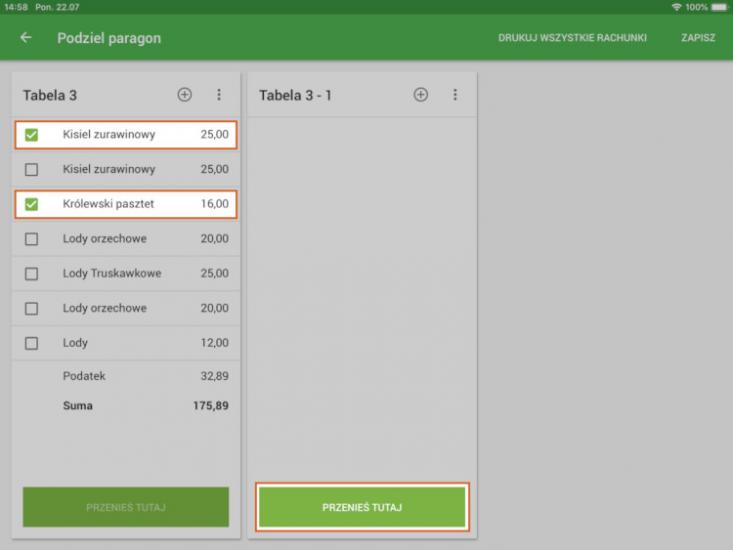Open the three-dot menu for Tabela 3 - 1
The height and width of the screenshot is (550, 733).
(x=455, y=95)
